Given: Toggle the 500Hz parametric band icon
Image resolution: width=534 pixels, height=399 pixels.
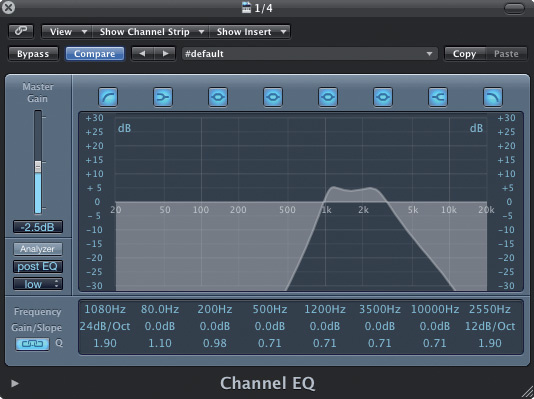Looking at the screenshot, I should point(273,97).
